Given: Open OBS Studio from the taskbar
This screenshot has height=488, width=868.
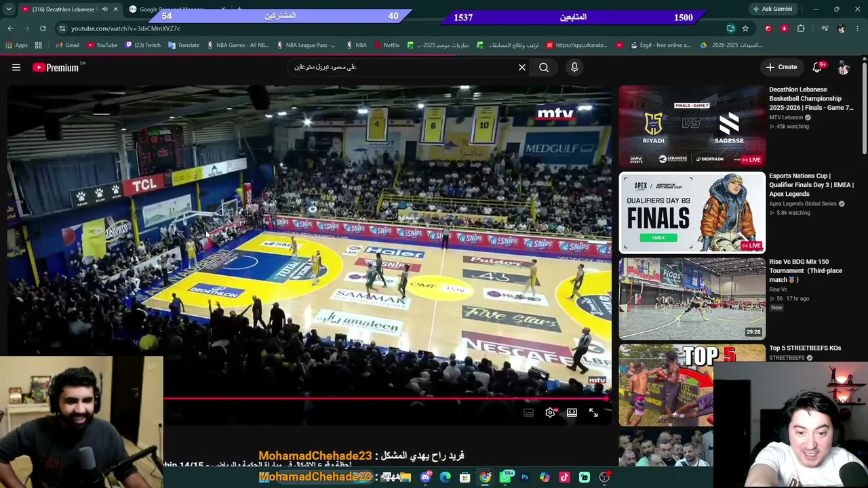Looking at the screenshot, I should (x=605, y=477).
